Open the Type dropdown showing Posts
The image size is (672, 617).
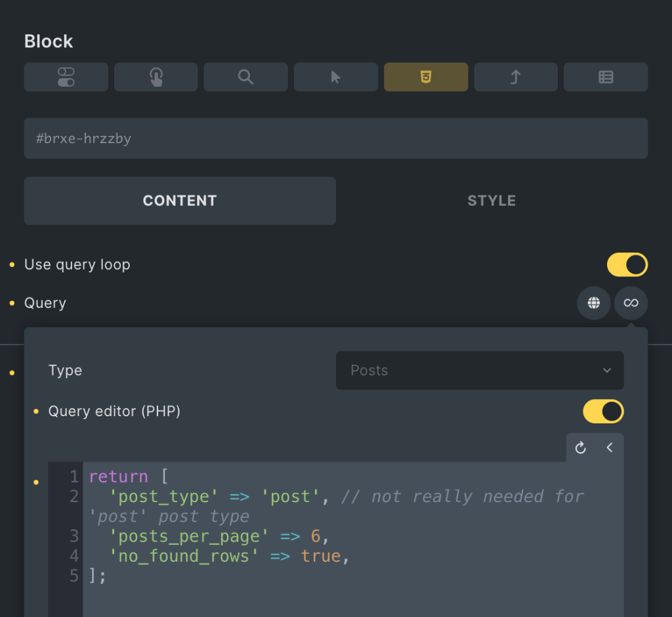[x=480, y=370]
